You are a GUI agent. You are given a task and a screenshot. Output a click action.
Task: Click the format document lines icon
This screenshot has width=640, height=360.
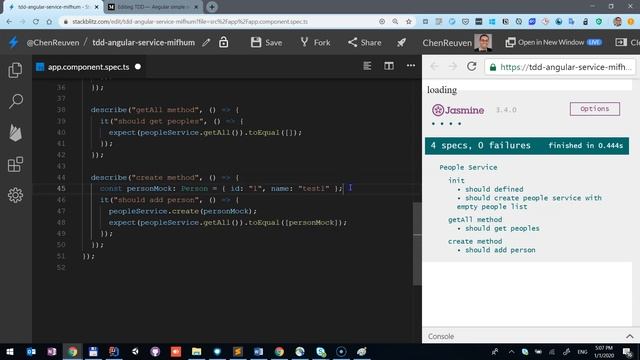(x=367, y=66)
